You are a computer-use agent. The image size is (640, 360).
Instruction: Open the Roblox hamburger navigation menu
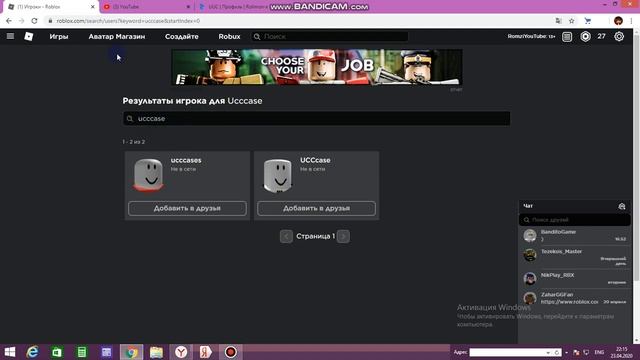coord(10,36)
